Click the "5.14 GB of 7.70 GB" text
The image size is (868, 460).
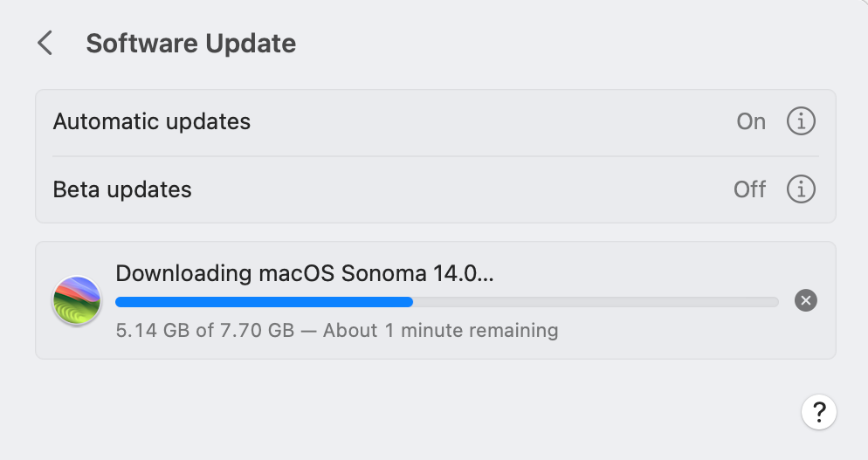(x=204, y=331)
